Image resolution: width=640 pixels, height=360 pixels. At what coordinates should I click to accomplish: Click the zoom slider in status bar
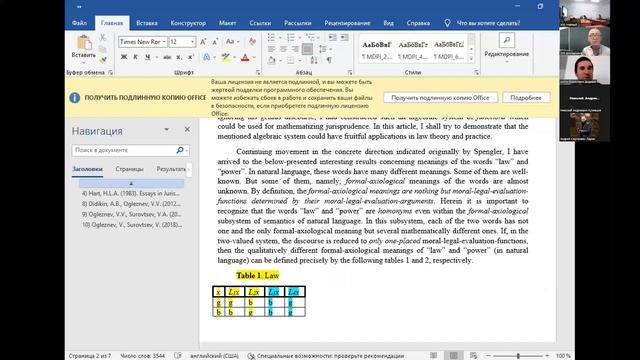[x=518, y=356]
